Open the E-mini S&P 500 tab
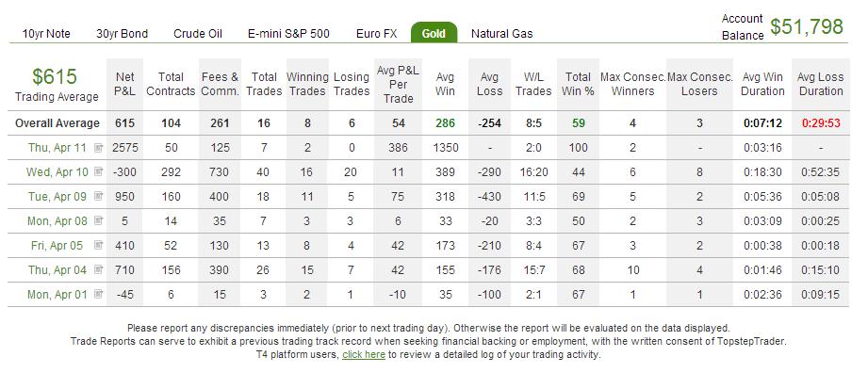Viewport: 868px width, 389px height. click(288, 34)
